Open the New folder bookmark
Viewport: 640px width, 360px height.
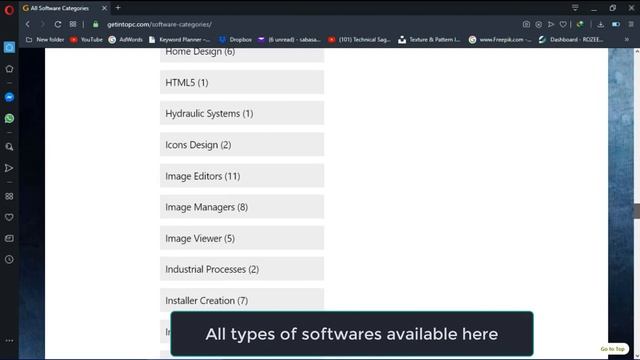pos(45,40)
